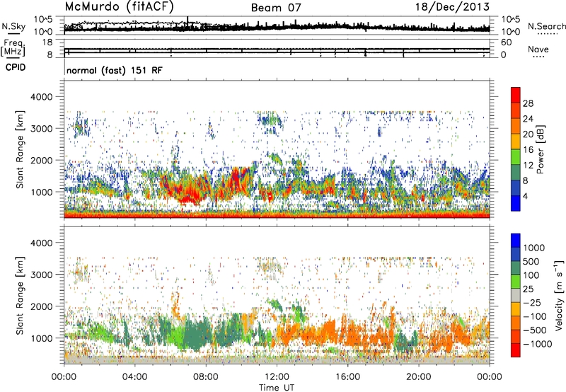This screenshot has height=392, width=566.
Task: Click the "20" tick on Power colorbar
Action: pos(528,134)
